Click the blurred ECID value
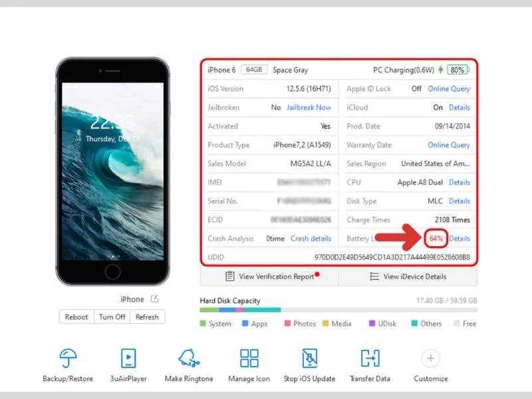The height and width of the screenshot is (399, 532). [301, 220]
